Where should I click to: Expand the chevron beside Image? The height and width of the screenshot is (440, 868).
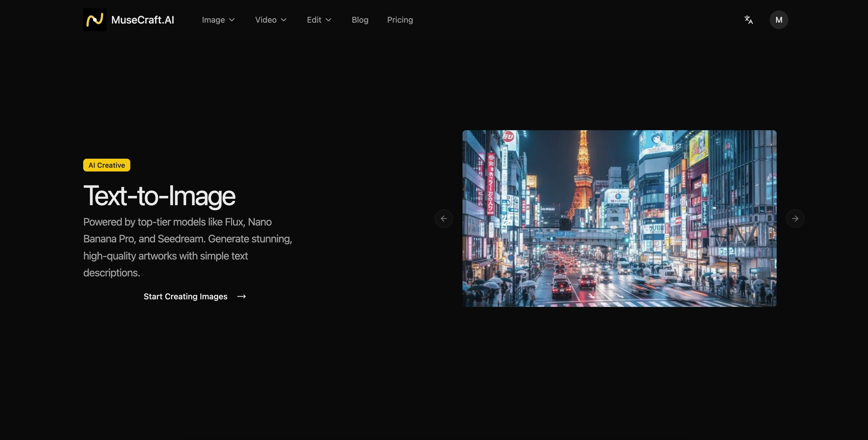tap(232, 20)
